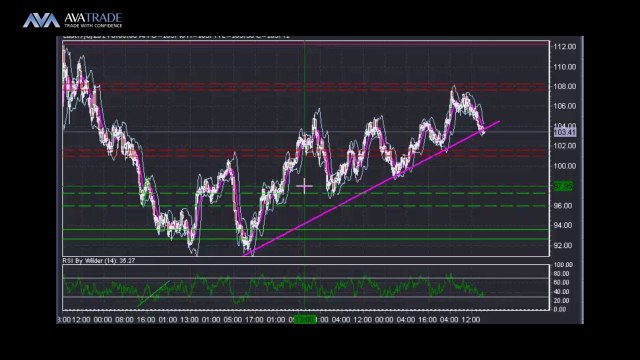Click the AvaTrade logo
This screenshot has width=640, height=360.
click(72, 20)
